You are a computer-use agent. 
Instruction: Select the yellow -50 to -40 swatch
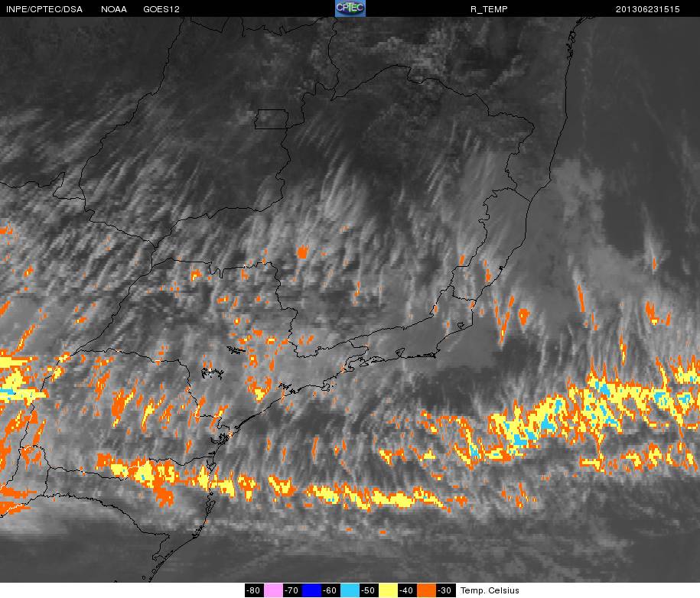(388, 590)
